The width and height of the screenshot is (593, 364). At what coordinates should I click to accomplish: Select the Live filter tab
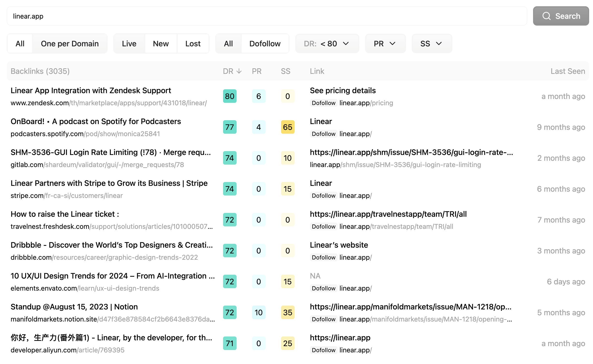click(129, 43)
